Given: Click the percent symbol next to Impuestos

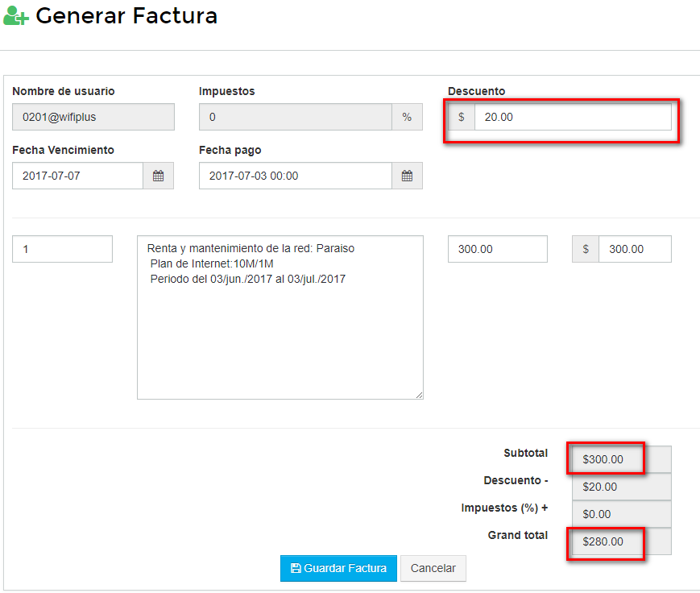Looking at the screenshot, I should 407,117.
